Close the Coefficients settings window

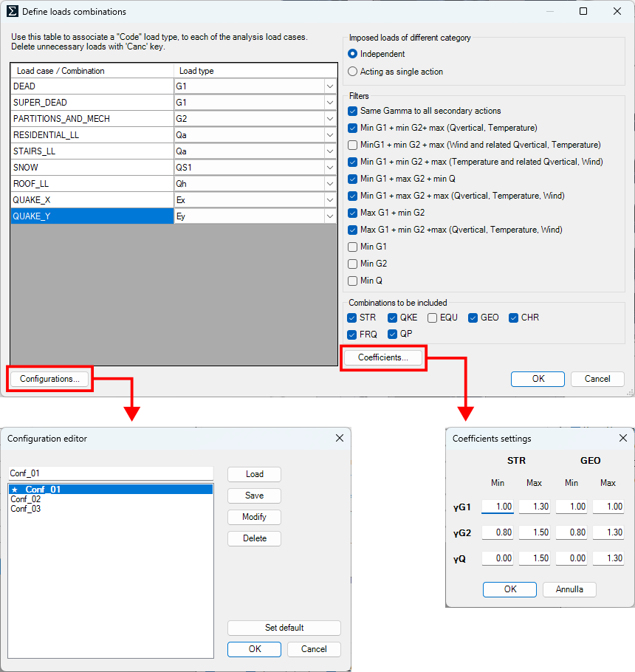click(x=622, y=438)
